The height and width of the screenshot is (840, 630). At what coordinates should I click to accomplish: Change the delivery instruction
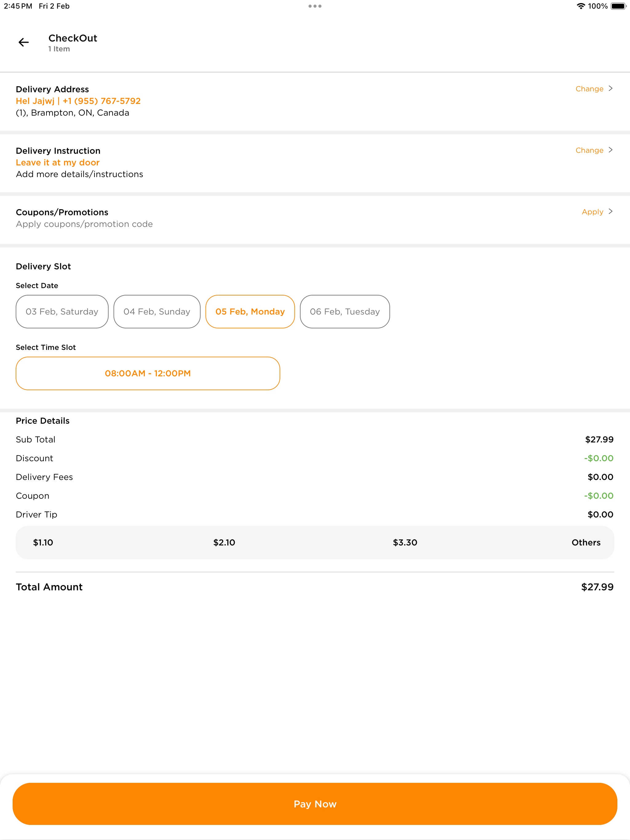[589, 150]
